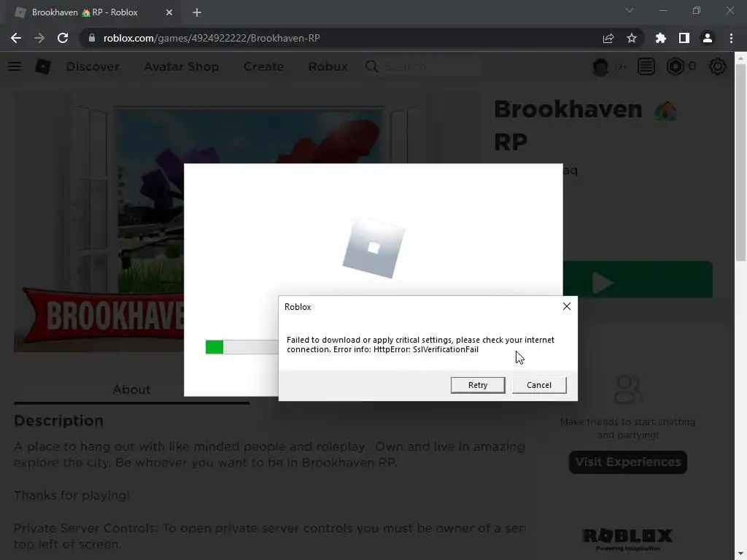Open the Avatar Shop menu item

[182, 66]
